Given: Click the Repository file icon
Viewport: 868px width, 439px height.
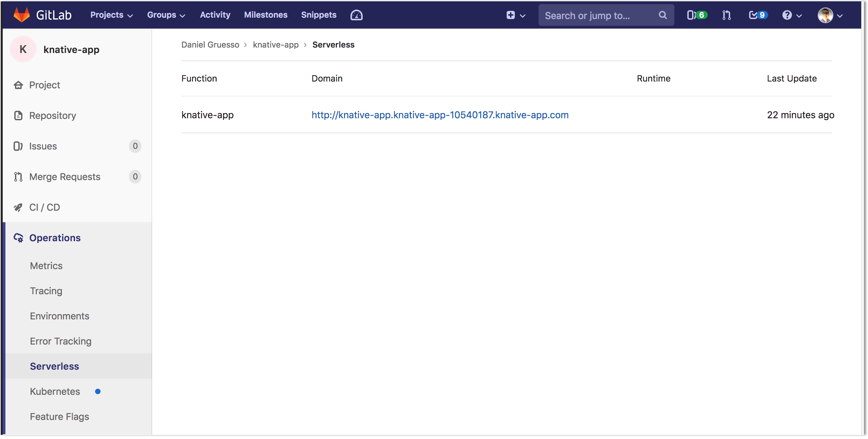Looking at the screenshot, I should (x=18, y=116).
